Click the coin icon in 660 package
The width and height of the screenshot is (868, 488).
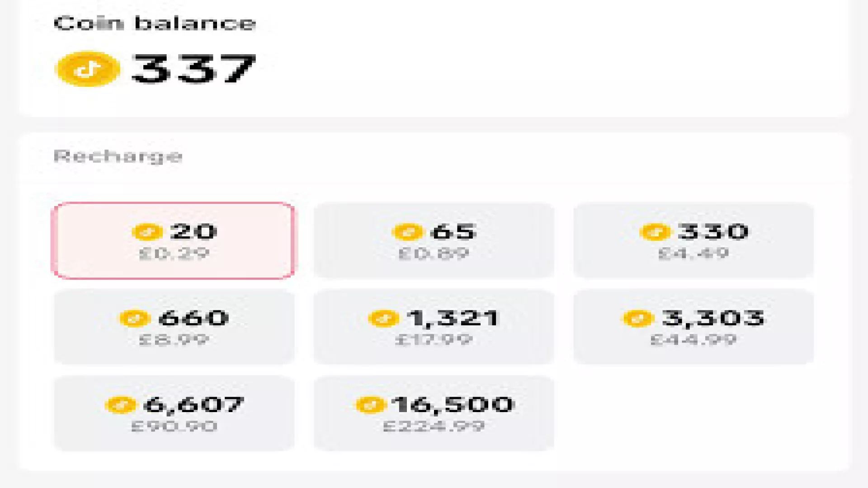click(x=135, y=318)
